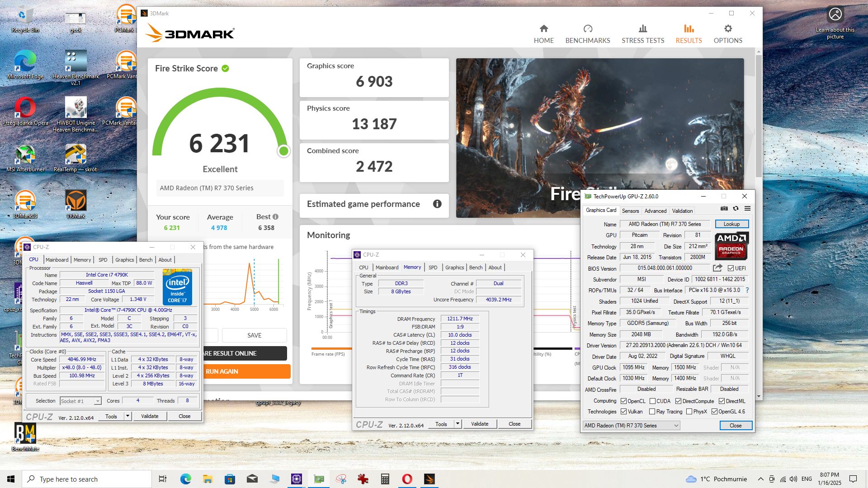Screen dimensions: 868x488
Task: Click info icon next to Best score
Action: pos(275,216)
